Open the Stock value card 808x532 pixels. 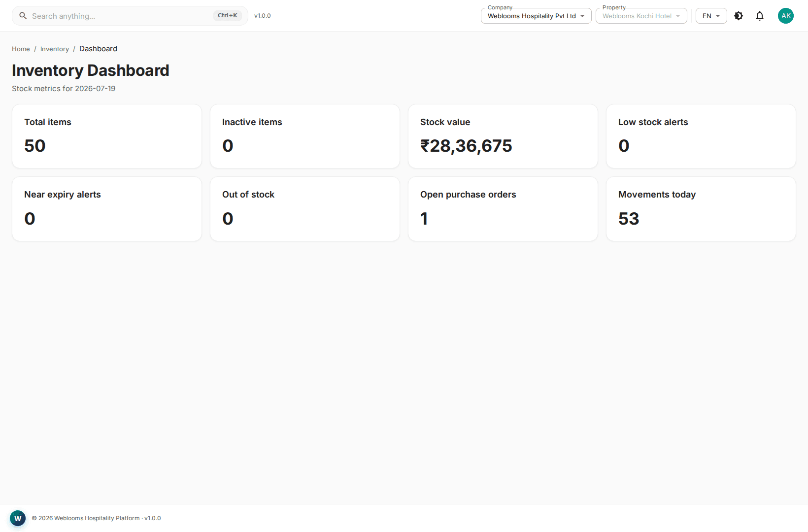click(x=503, y=136)
